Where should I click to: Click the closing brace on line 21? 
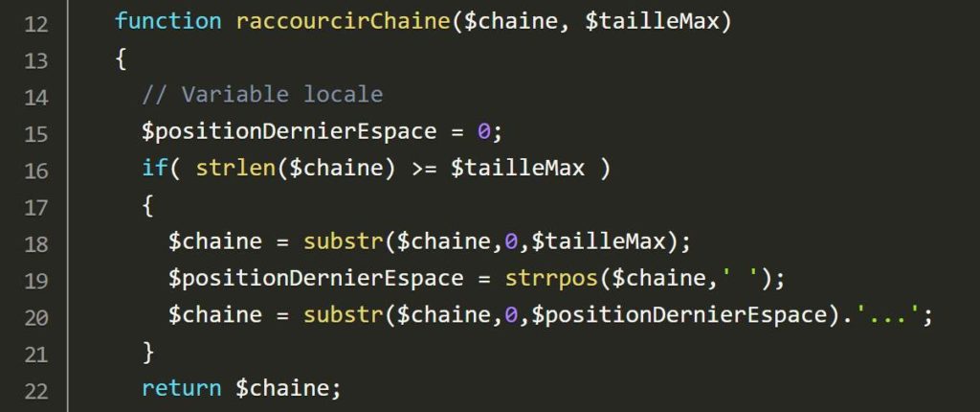click(148, 352)
